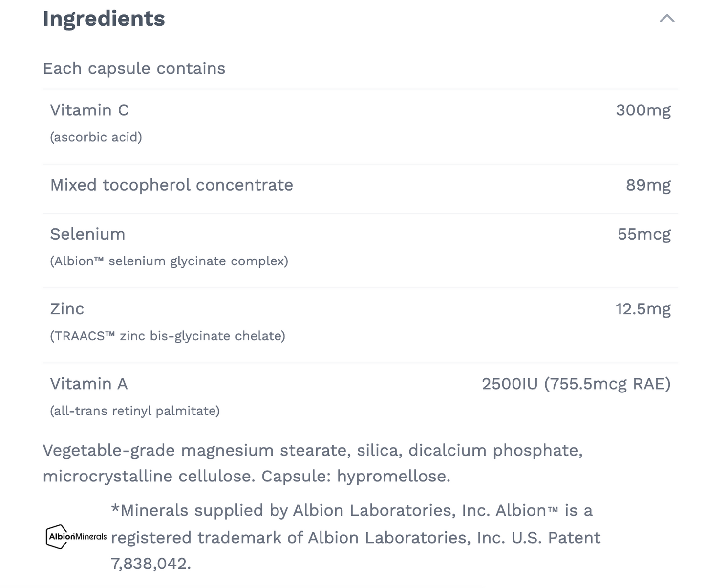Select Mixed tocopherol concentrate row label

171,185
